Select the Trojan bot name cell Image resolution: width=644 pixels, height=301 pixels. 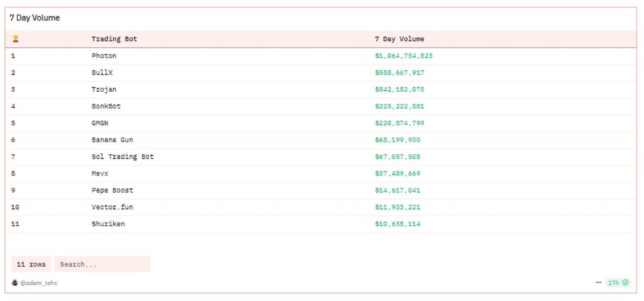click(104, 89)
